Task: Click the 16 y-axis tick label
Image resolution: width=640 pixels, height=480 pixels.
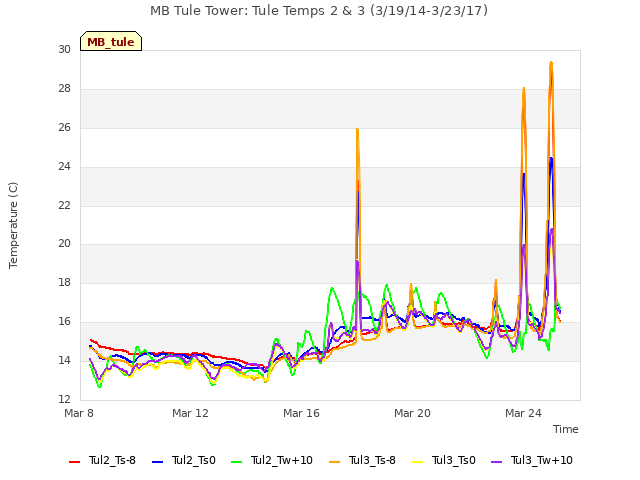Action: coord(64,322)
